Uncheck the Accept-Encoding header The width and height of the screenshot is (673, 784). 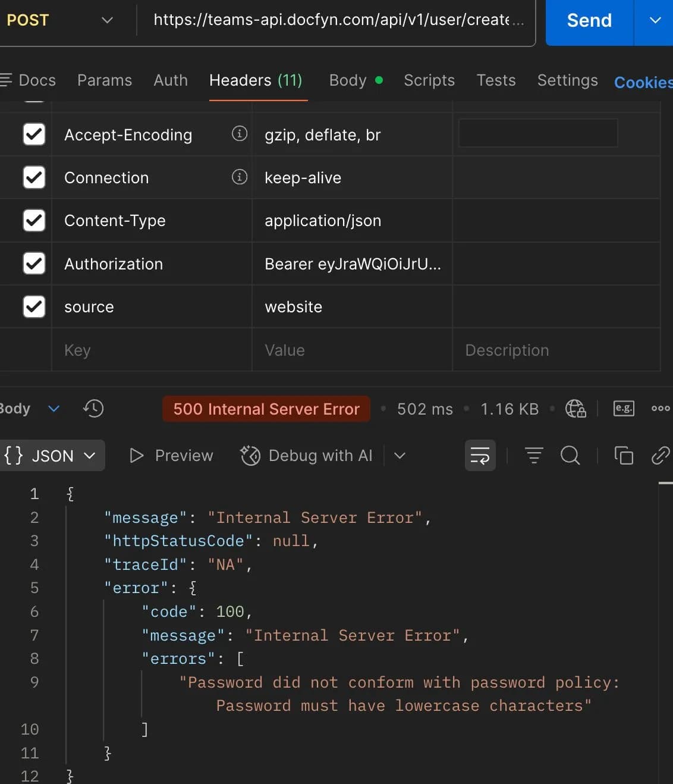tap(34, 134)
